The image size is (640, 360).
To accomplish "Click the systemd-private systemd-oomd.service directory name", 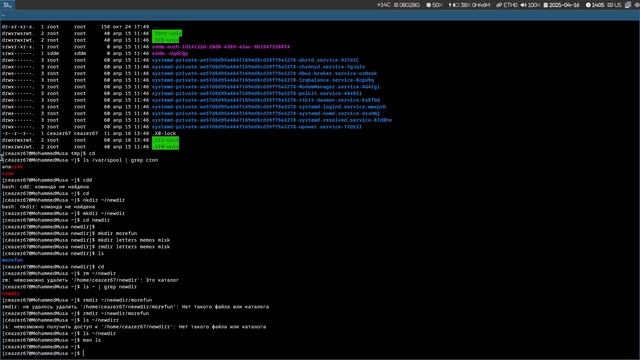I will point(266,113).
